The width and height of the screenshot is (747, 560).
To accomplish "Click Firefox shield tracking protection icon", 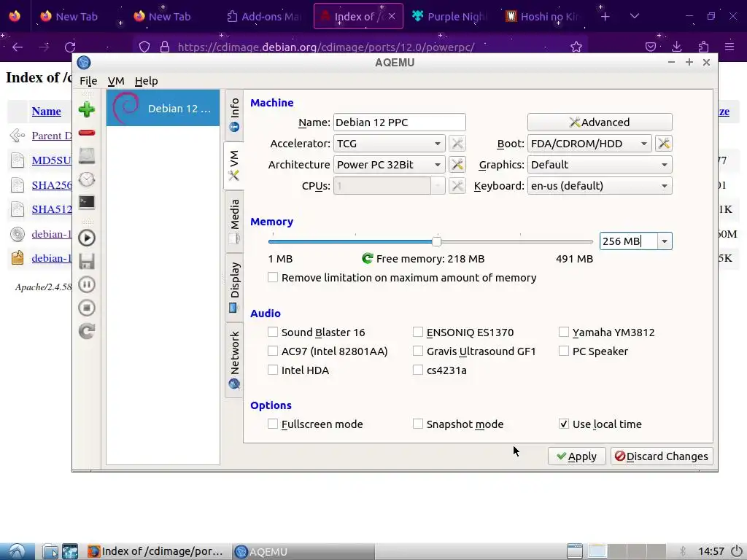I will (144, 47).
